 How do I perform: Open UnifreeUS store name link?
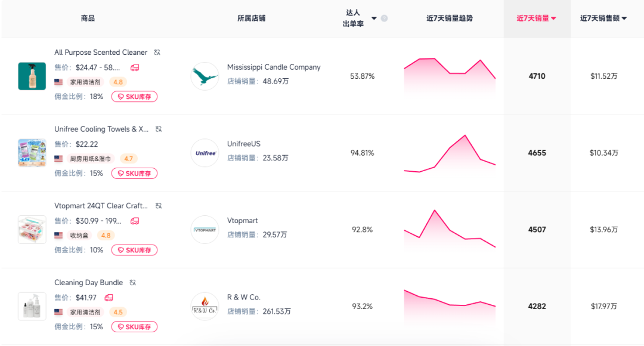[x=243, y=144]
